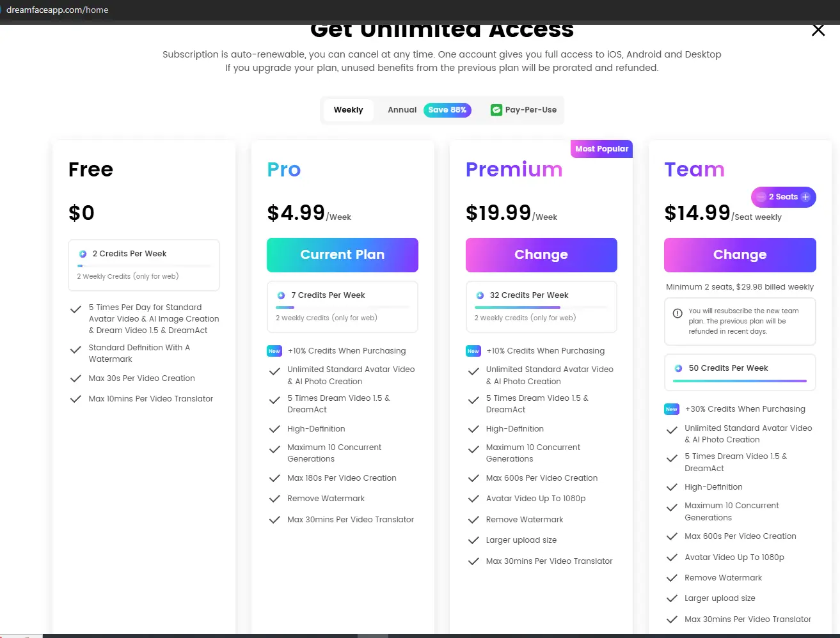Click the New badge in Premium plan

[473, 351]
